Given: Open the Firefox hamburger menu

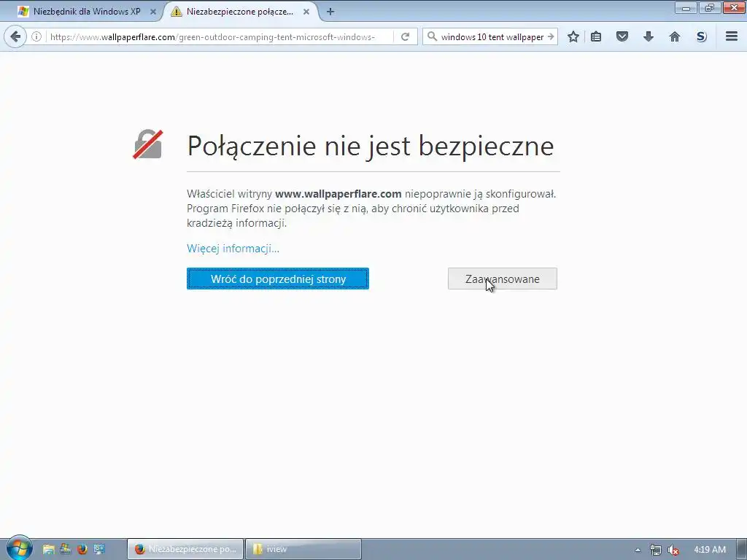Looking at the screenshot, I should 731,36.
